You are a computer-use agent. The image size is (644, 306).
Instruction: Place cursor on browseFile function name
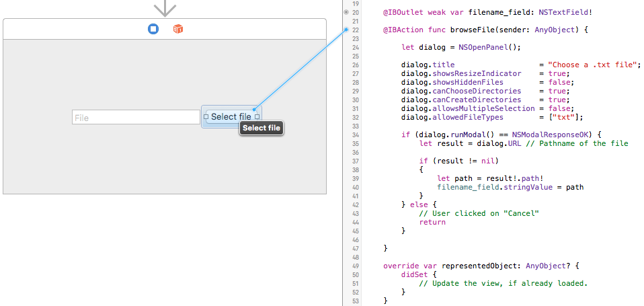459,30
